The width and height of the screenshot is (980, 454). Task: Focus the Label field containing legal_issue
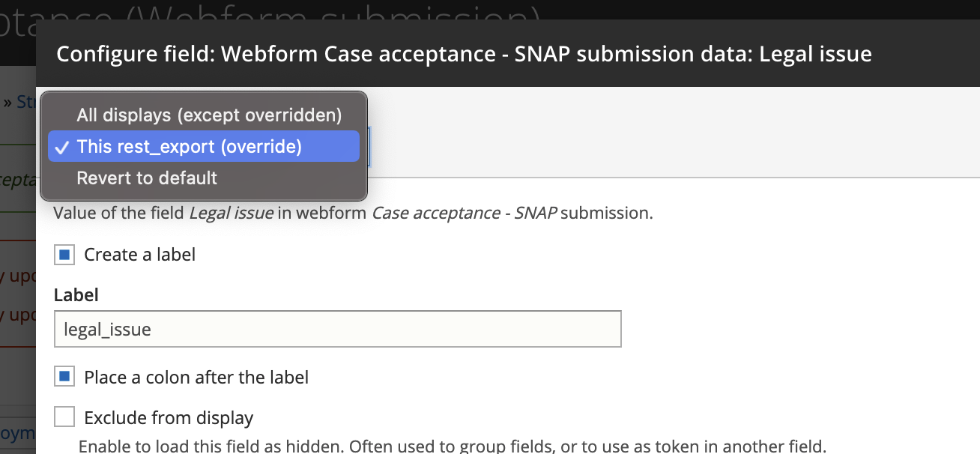coord(338,329)
